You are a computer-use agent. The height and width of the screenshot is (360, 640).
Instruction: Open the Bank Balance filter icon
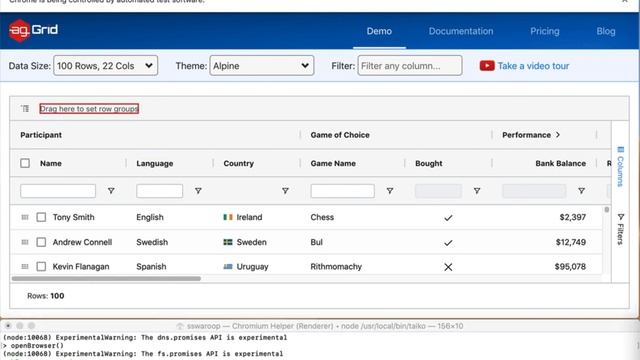[x=581, y=191]
